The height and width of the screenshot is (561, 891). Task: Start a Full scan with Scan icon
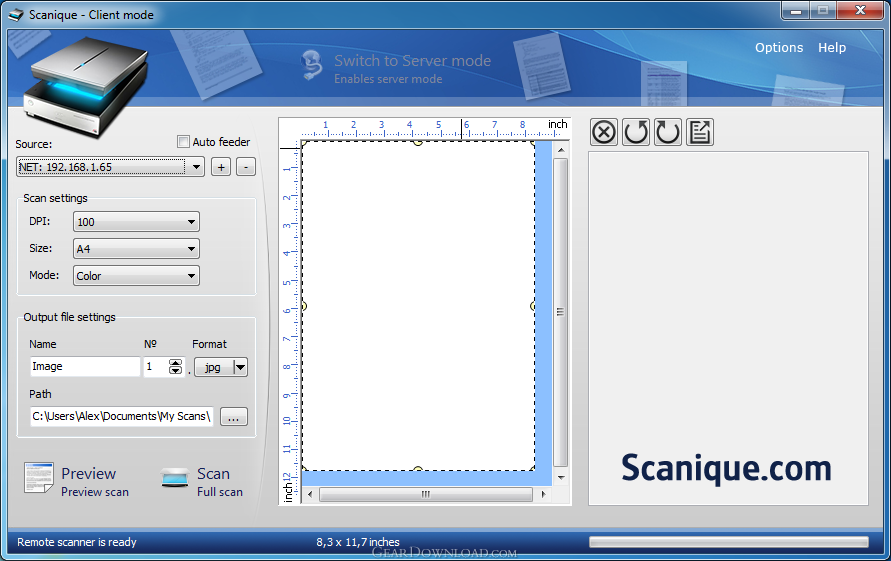[174, 477]
